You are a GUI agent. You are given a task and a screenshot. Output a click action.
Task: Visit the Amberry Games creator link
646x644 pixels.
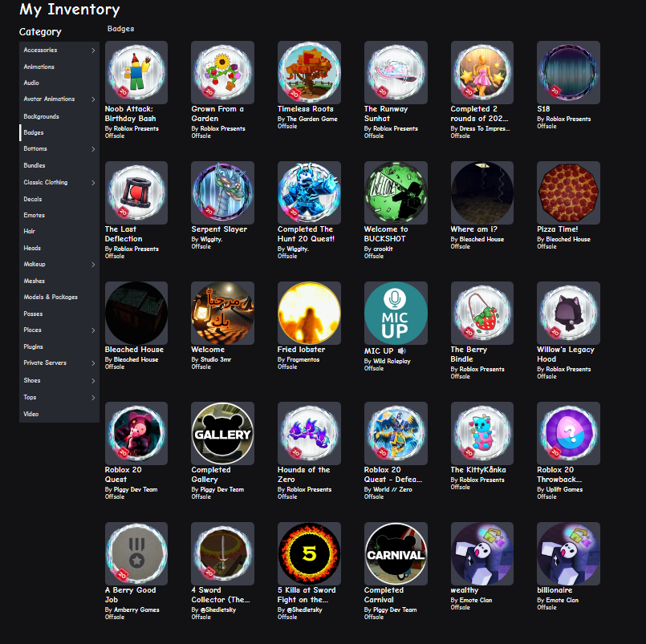136,610
